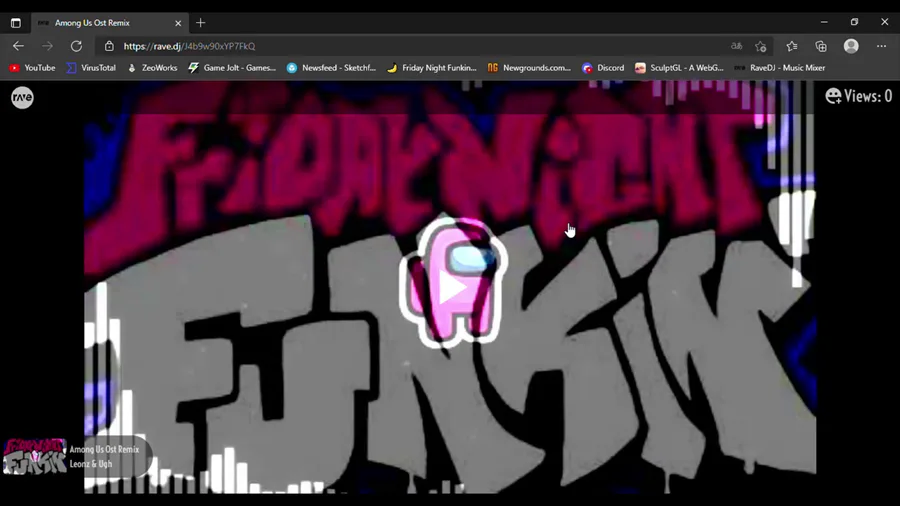Open the tab actions menu
This screenshot has height=506, width=900.
(15, 23)
